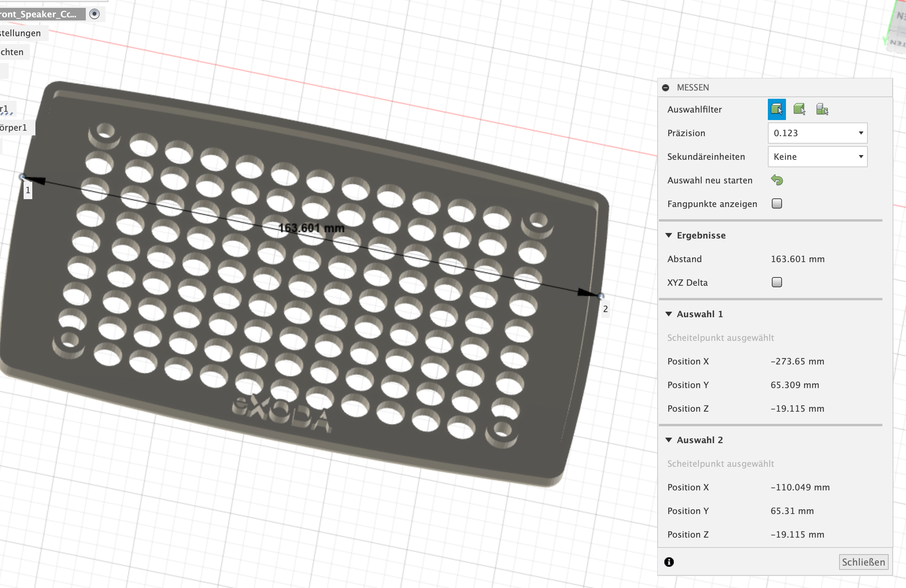Activate the radio button beside Front_Speaker component

[x=94, y=14]
